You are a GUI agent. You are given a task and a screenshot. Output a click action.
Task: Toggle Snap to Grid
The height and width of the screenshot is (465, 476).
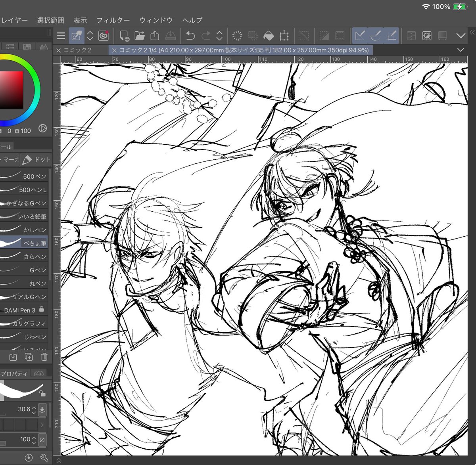click(392, 36)
